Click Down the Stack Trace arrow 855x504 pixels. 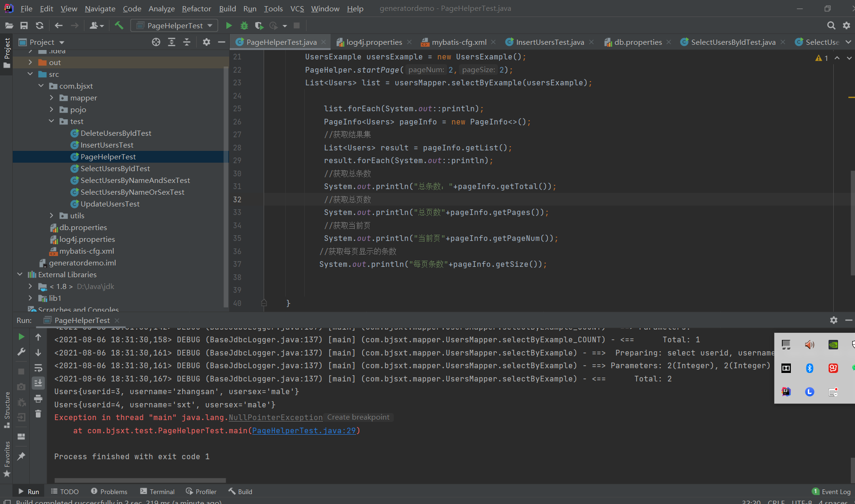pos(38,352)
